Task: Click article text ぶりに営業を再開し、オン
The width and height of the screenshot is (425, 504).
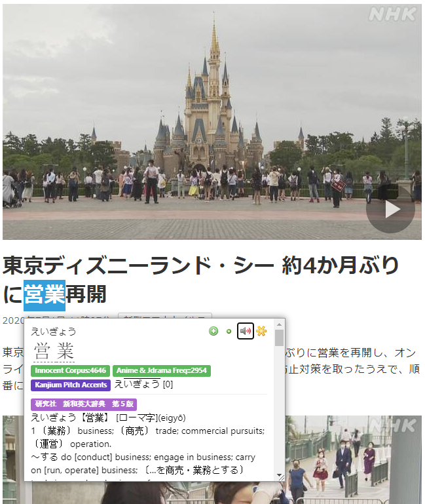Action: coord(351,353)
